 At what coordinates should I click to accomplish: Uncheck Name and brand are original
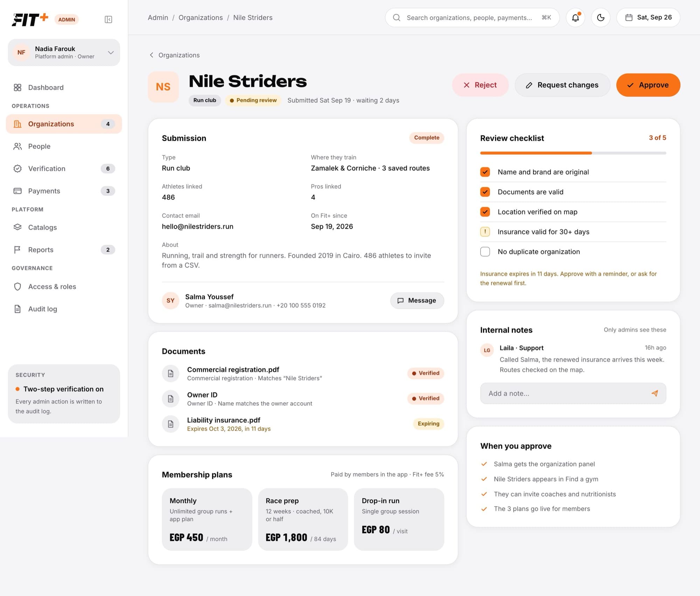coord(485,172)
